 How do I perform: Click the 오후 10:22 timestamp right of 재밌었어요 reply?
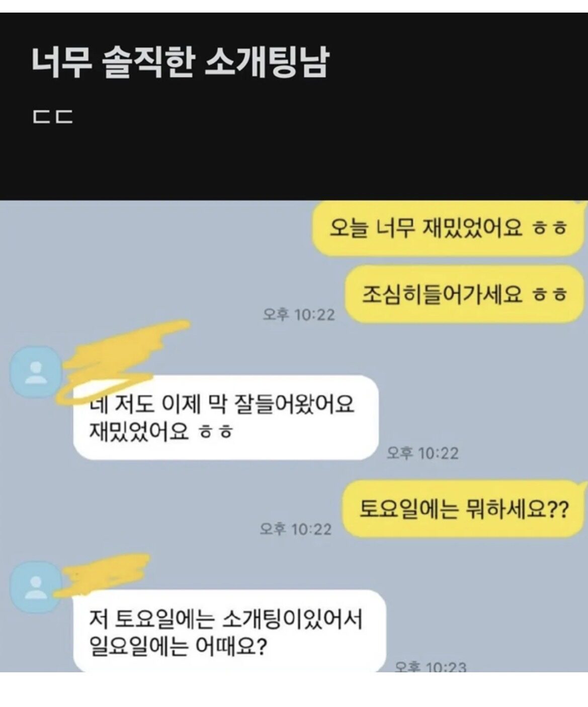pos(423,453)
